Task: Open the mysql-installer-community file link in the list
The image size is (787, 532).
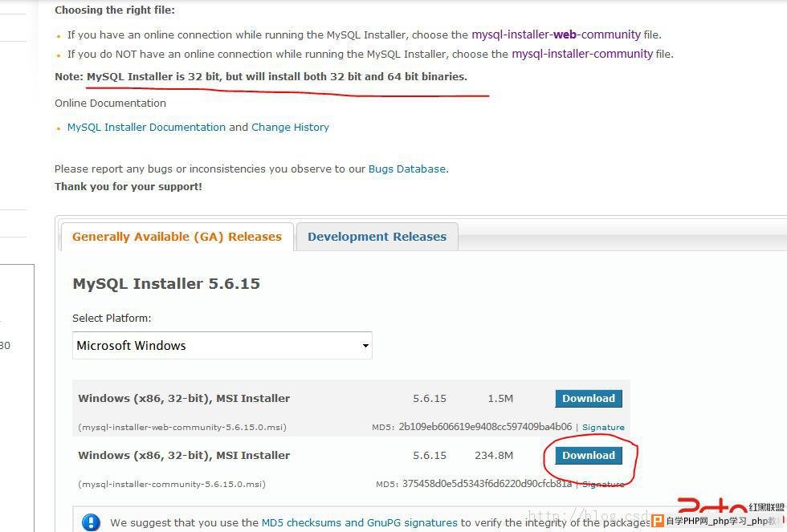Action: tap(582, 54)
